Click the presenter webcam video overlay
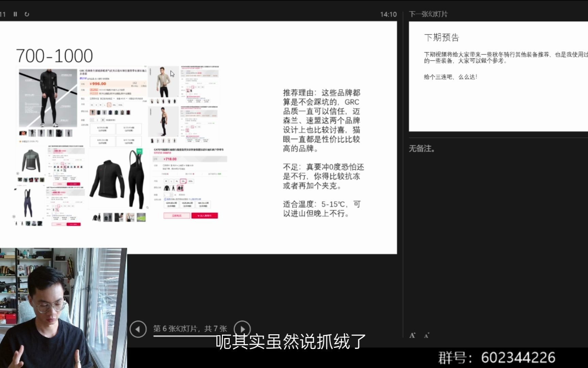588x368 pixels. (63, 308)
